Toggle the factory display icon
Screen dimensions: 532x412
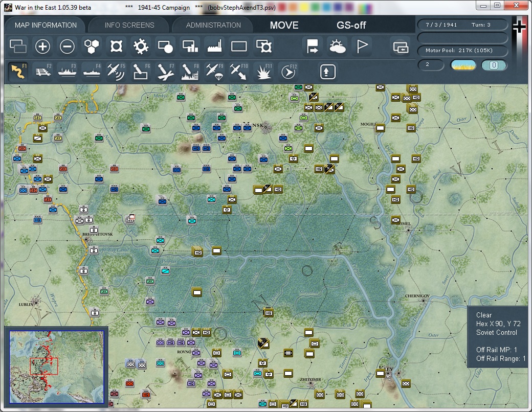click(x=214, y=47)
